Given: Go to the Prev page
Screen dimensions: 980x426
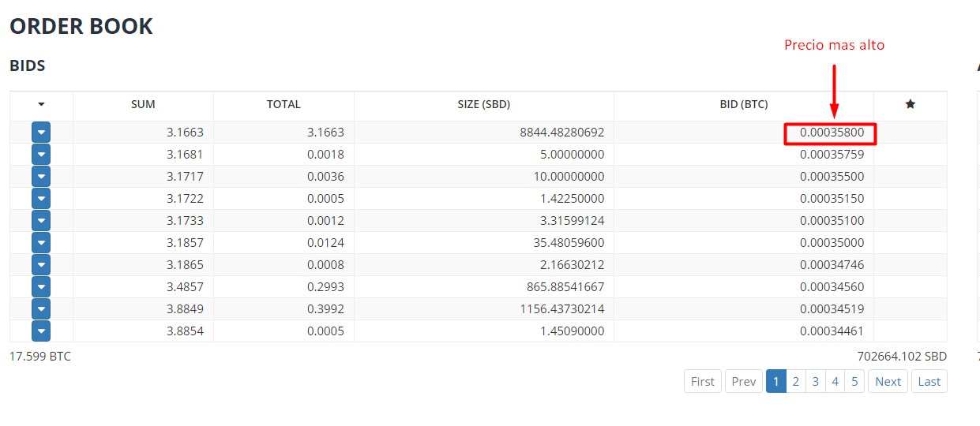Looking at the screenshot, I should [x=744, y=382].
